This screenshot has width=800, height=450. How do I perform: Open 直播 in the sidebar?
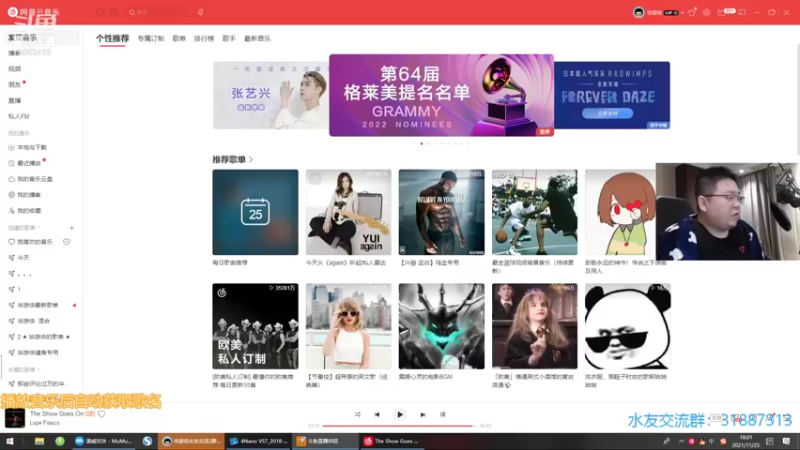pos(14,101)
